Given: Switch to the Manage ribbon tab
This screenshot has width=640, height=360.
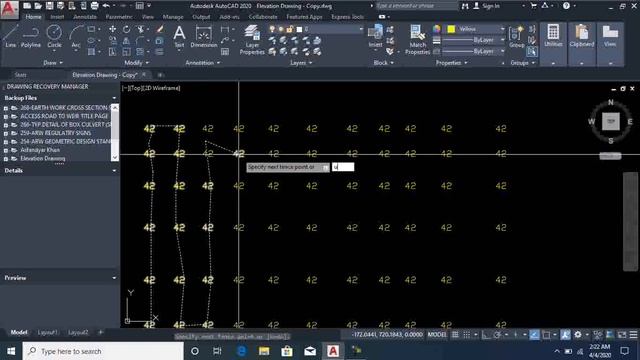Looking at the screenshot, I should click(173, 17).
